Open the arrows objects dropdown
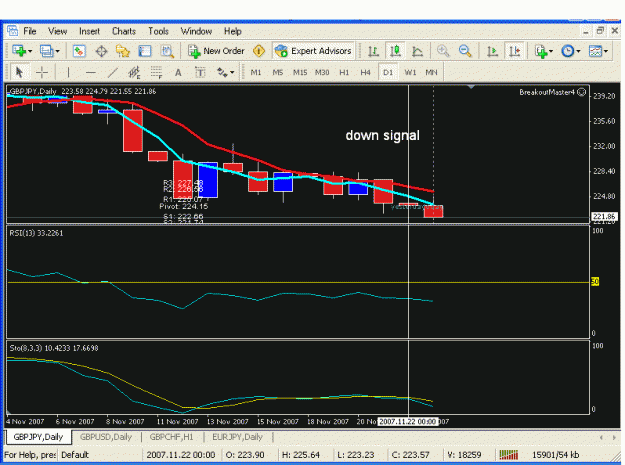The width and height of the screenshot is (625, 465). [232, 73]
